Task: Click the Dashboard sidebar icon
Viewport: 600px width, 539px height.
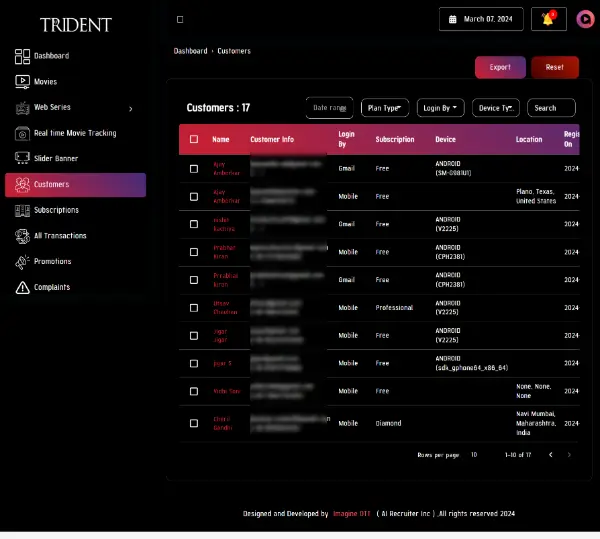Action: pos(22,56)
